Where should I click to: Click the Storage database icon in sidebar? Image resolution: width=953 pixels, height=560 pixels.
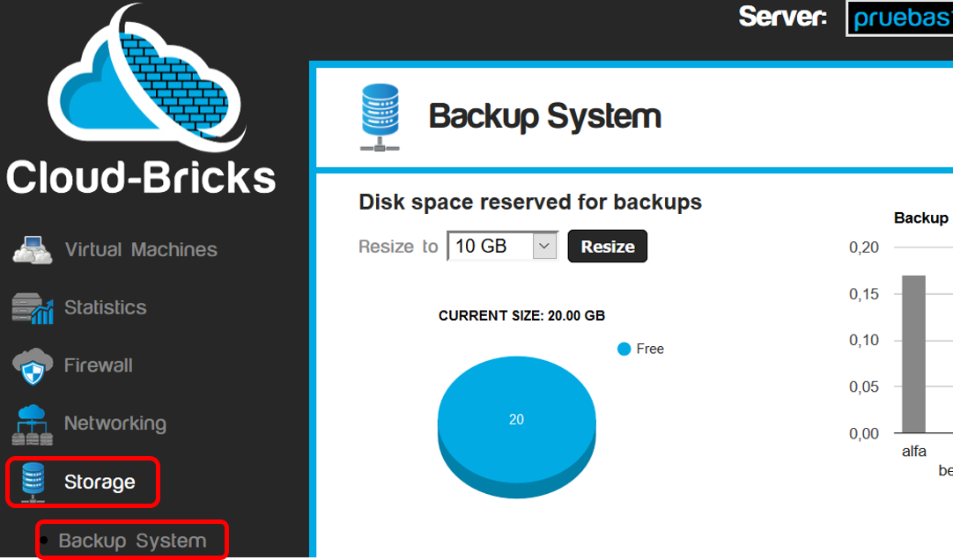tap(33, 483)
